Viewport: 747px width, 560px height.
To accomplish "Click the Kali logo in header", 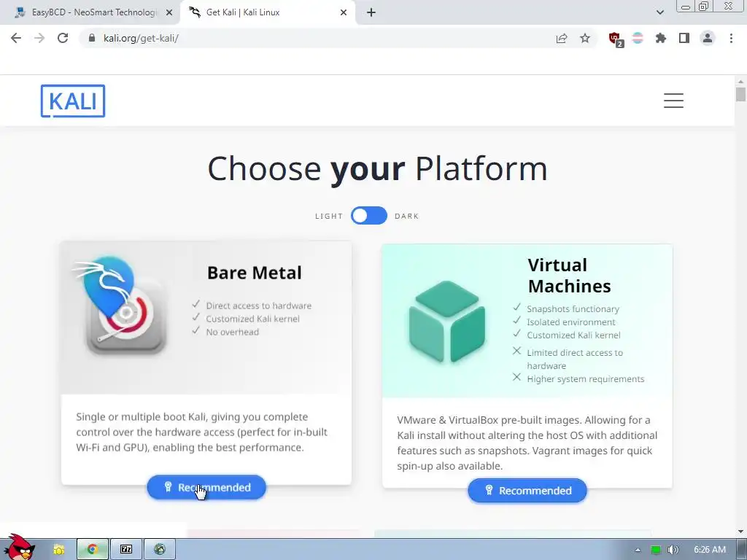I will [x=73, y=101].
